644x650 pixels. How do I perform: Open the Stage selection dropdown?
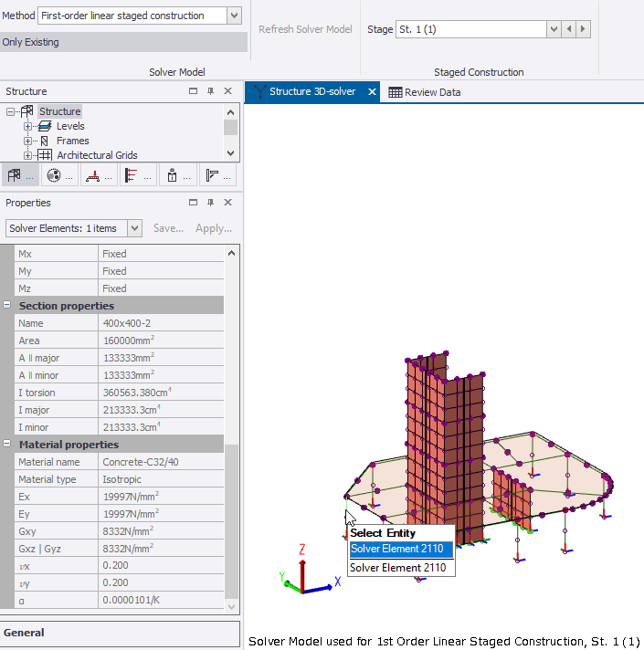553,29
